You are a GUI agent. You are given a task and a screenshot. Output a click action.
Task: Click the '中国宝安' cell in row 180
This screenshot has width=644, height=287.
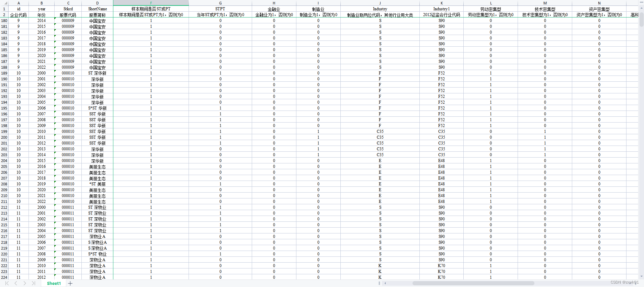[x=98, y=21]
